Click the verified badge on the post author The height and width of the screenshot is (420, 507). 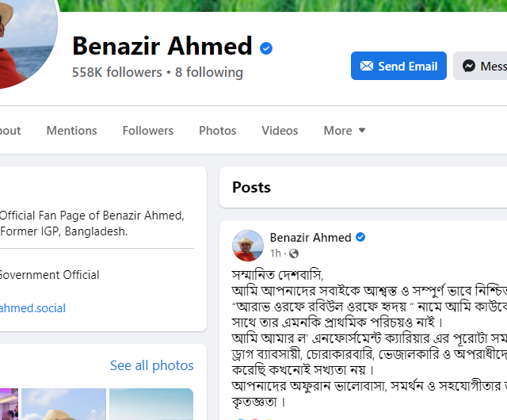tap(360, 237)
